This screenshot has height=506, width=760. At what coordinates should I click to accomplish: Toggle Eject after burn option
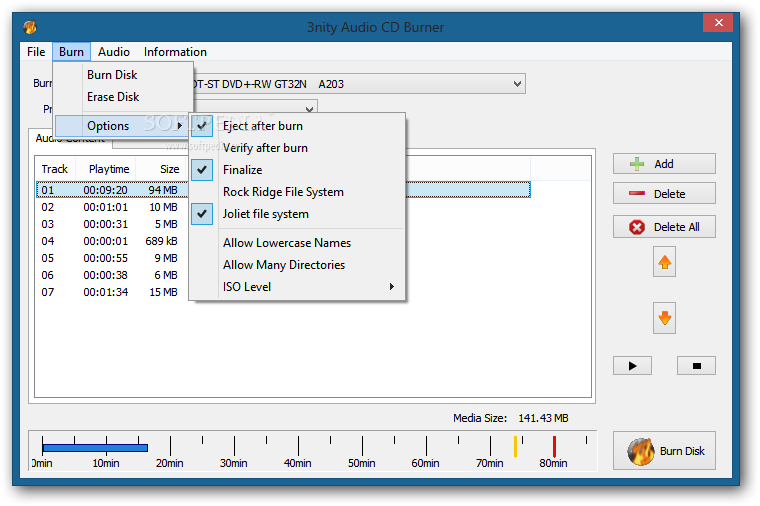[297, 126]
